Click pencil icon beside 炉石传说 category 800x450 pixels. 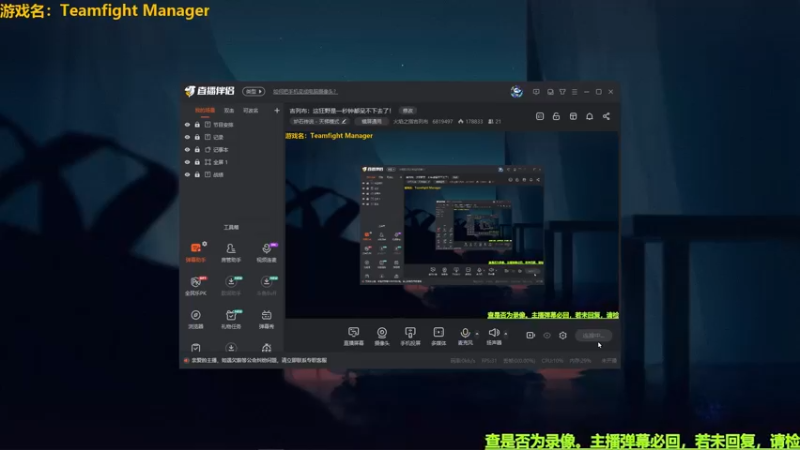pos(344,121)
